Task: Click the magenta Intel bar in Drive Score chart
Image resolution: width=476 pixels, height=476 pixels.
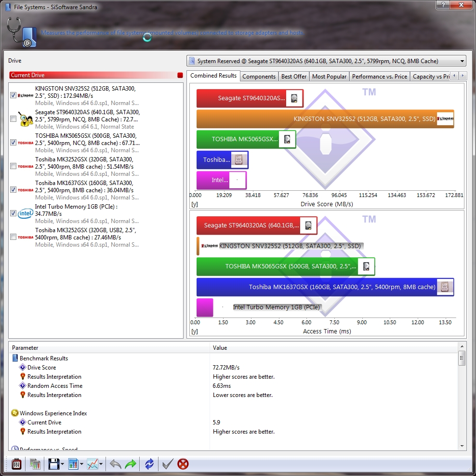Action: pos(222,180)
